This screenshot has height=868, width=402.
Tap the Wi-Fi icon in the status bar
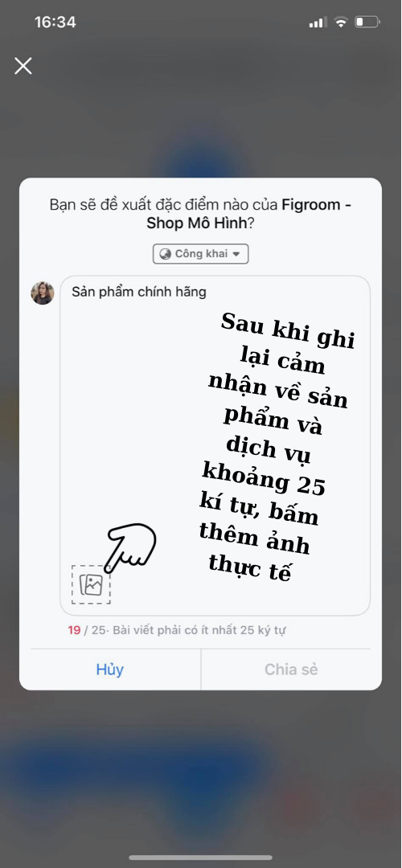tap(341, 23)
